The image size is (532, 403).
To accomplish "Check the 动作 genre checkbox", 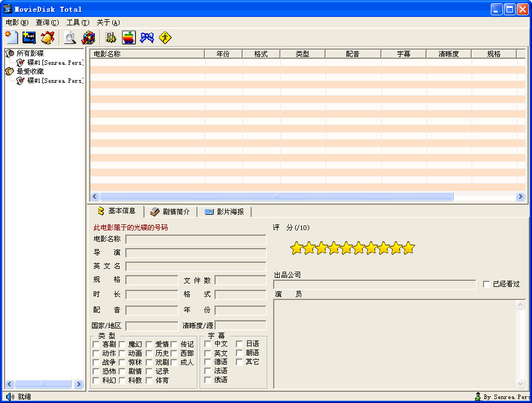I will 96,353.
